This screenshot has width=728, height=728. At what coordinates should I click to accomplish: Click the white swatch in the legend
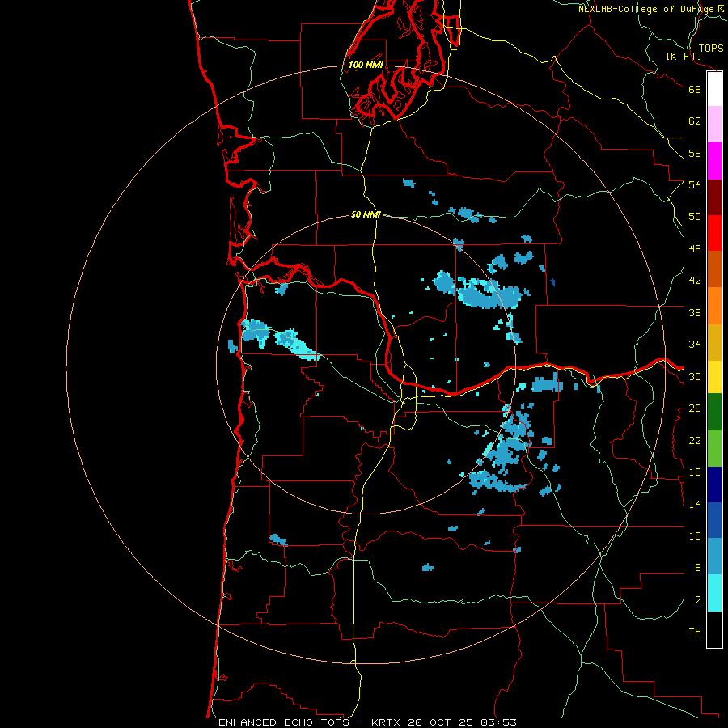click(x=714, y=89)
